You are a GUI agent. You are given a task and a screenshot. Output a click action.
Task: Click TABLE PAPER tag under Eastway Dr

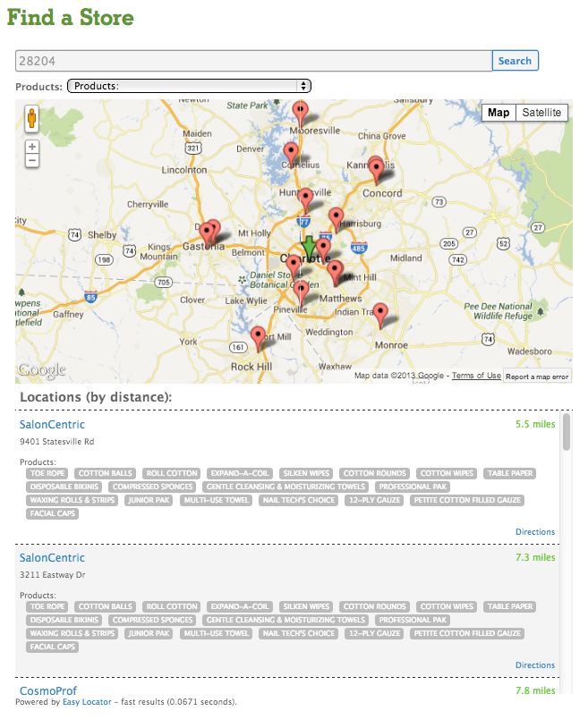pos(510,606)
